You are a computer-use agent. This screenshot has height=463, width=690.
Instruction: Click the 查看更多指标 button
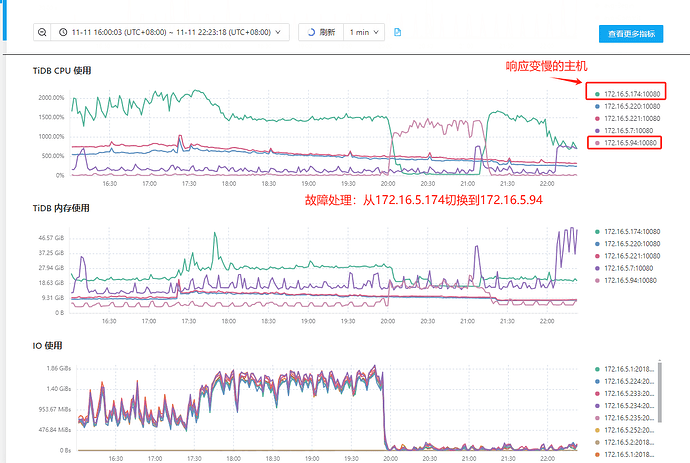(631, 34)
